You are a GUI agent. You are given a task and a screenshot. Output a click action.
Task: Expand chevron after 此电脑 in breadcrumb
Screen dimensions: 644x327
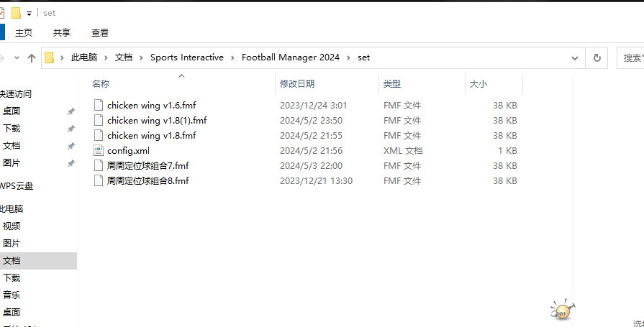tap(106, 57)
